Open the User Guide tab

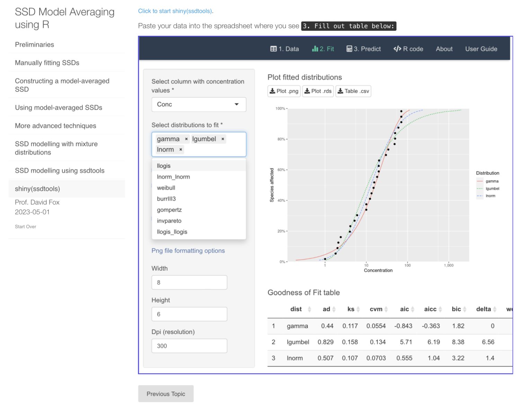pos(481,49)
